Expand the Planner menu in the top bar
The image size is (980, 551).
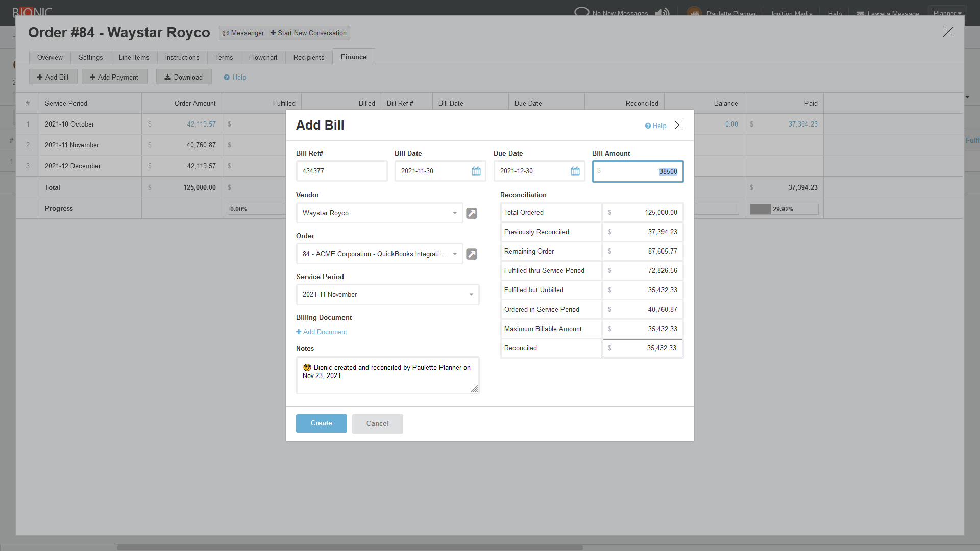(x=947, y=13)
